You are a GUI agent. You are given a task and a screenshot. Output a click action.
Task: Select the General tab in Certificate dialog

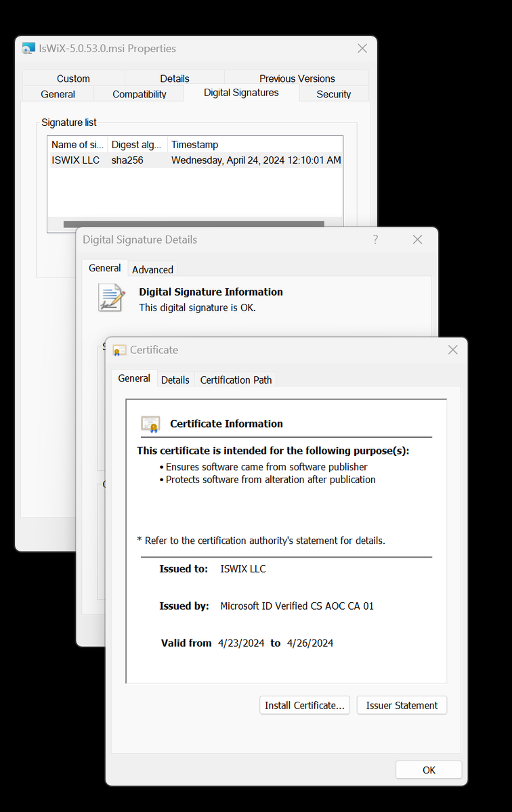coord(134,378)
